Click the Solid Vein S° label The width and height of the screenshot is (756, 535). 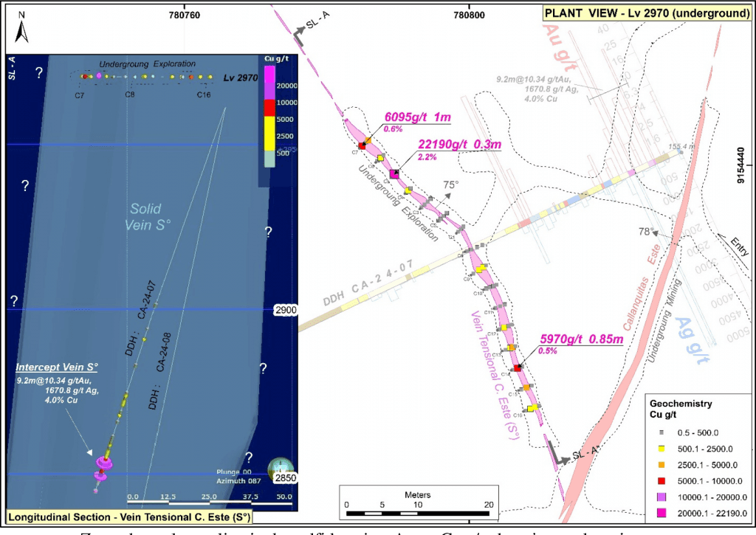[x=147, y=216]
